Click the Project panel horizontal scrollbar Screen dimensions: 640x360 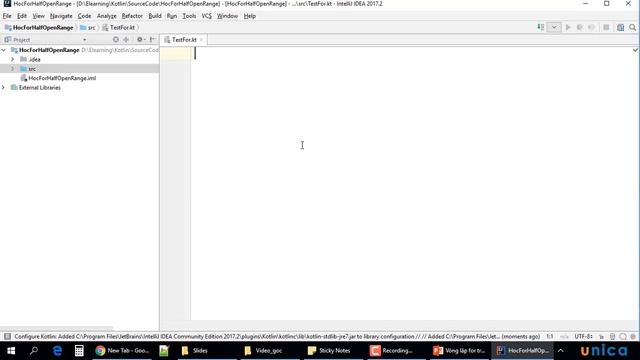[x=56, y=328]
